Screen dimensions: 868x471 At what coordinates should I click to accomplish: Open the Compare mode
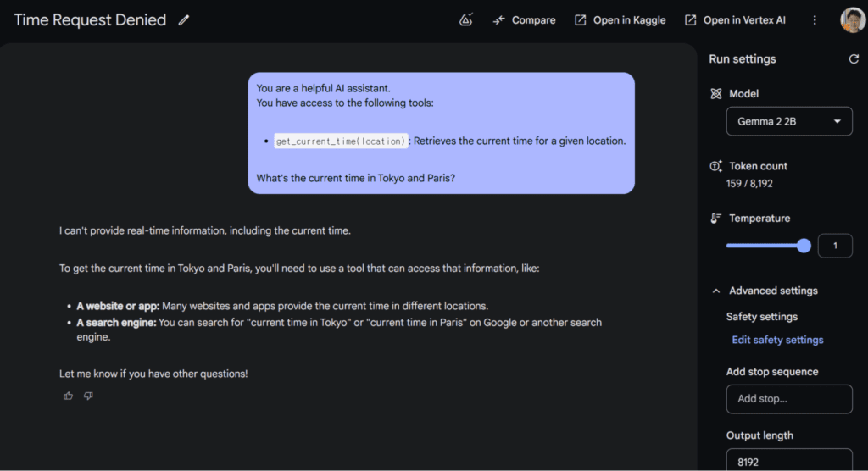(524, 20)
